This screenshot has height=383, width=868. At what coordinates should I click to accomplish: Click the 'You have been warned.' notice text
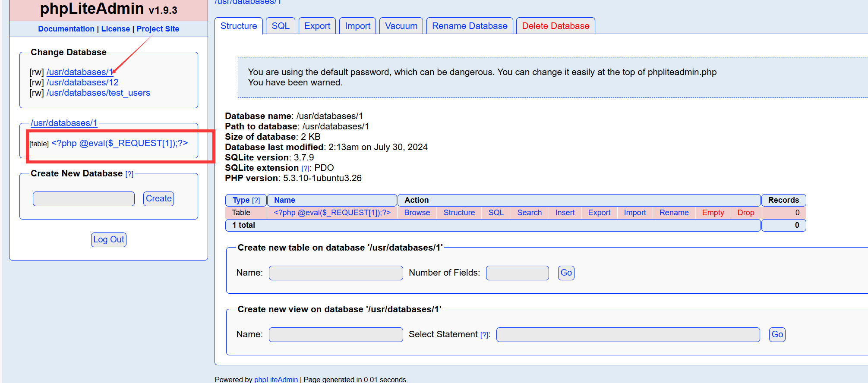click(295, 82)
